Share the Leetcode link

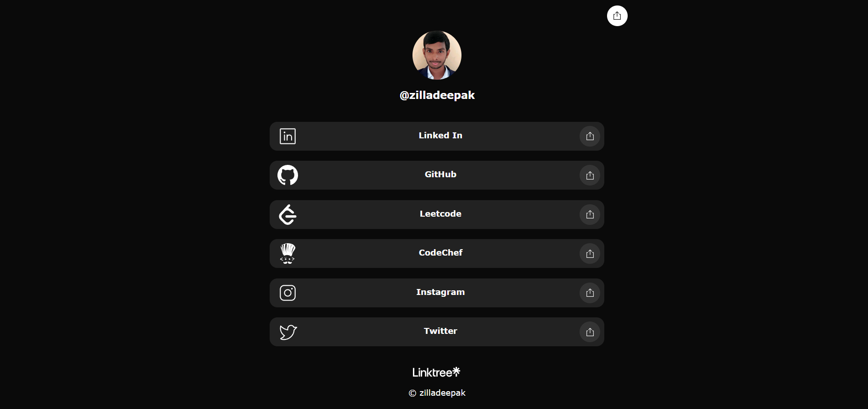coord(590,214)
